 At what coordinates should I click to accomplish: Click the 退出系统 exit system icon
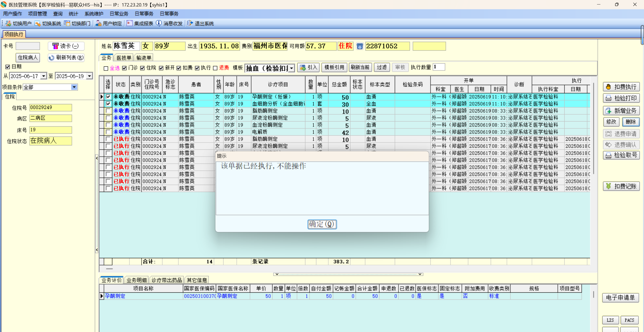pos(190,23)
